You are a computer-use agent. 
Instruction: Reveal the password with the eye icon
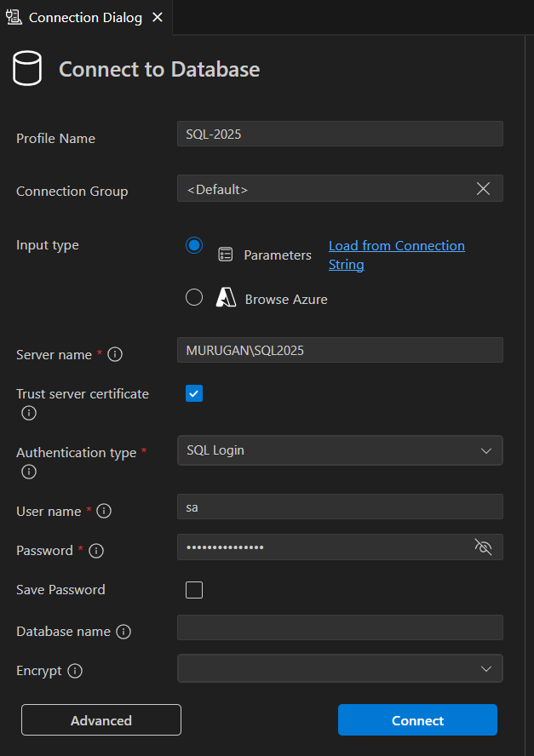pyautogui.click(x=483, y=547)
